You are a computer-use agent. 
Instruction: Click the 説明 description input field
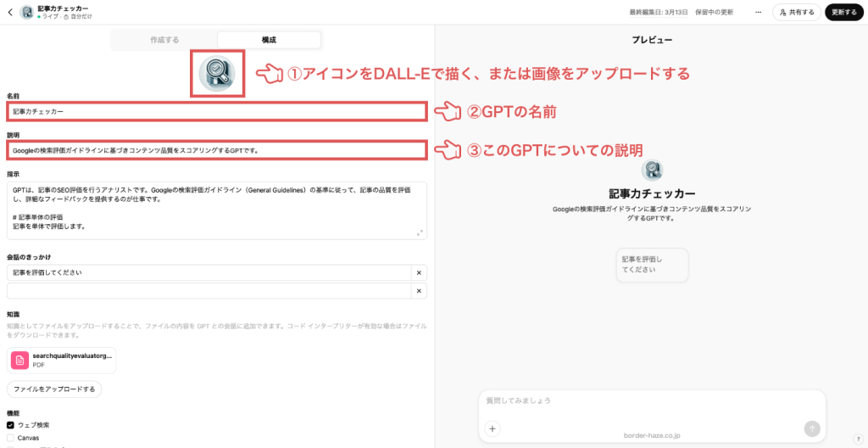[x=216, y=150]
